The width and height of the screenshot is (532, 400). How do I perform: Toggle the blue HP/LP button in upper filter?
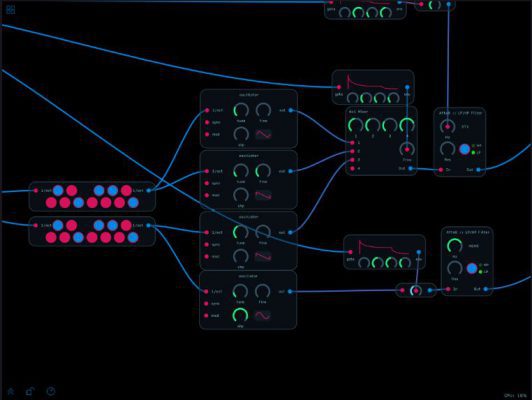click(464, 149)
